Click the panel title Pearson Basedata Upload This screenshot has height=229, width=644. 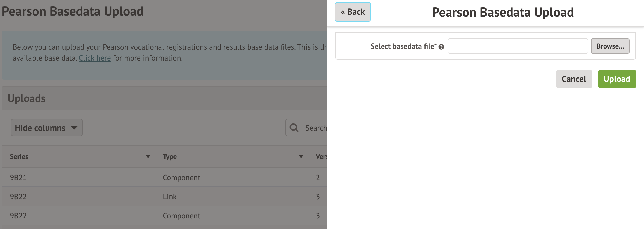click(503, 12)
